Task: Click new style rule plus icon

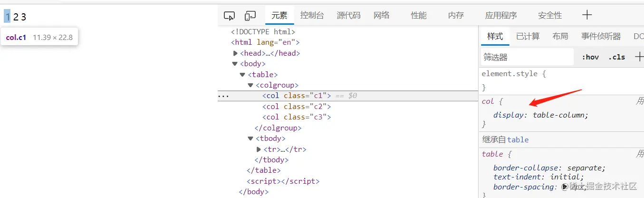Action: point(639,57)
